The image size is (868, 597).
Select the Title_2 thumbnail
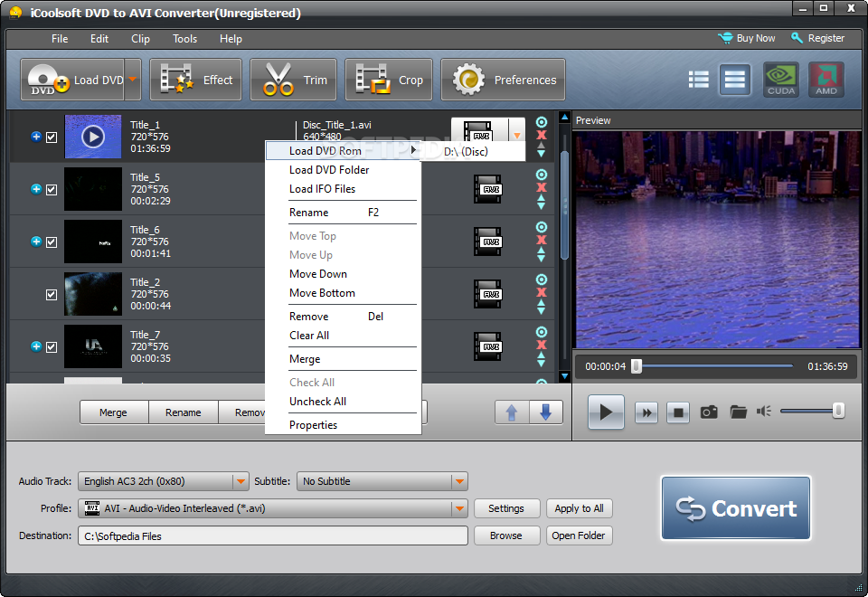93,294
